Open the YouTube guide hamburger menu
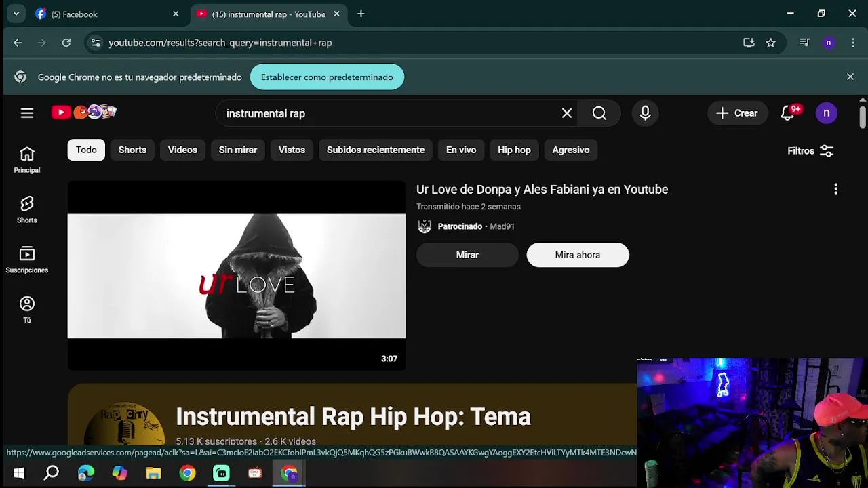The width and height of the screenshot is (868, 488). pos(27,113)
